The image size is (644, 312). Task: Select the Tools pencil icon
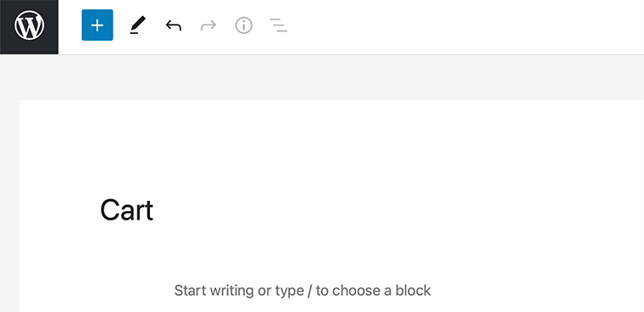(x=137, y=25)
